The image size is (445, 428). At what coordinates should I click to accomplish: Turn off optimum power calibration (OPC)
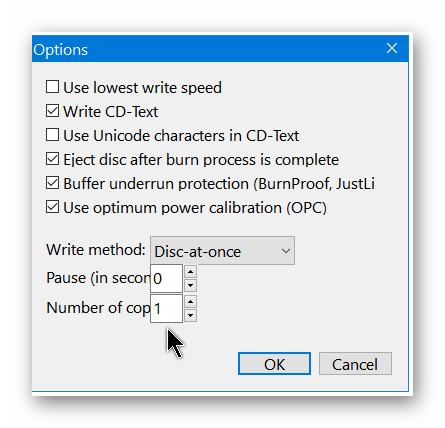click(x=53, y=207)
